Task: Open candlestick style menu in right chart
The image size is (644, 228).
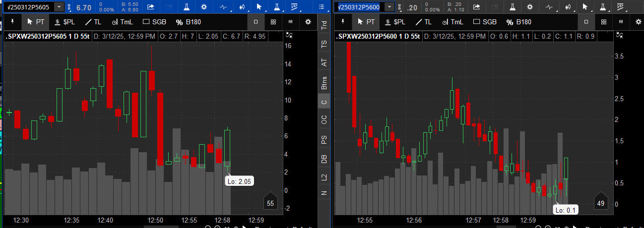Action: click(x=567, y=7)
